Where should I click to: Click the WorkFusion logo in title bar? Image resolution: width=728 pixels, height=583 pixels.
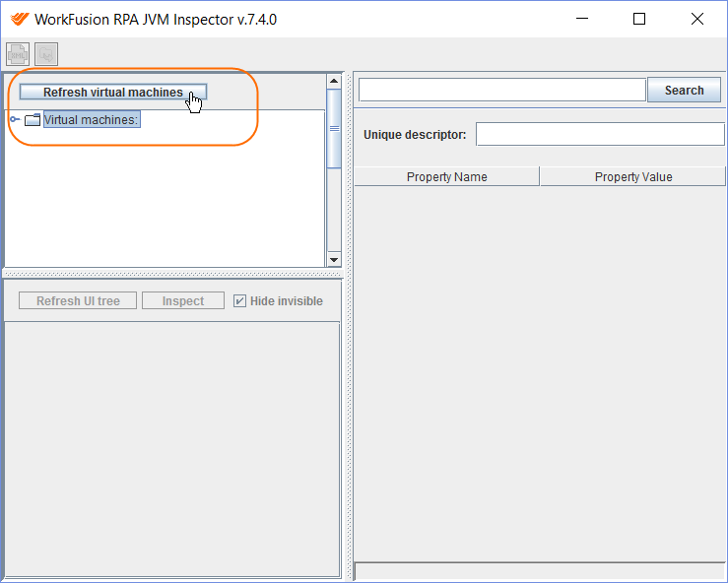click(20, 19)
